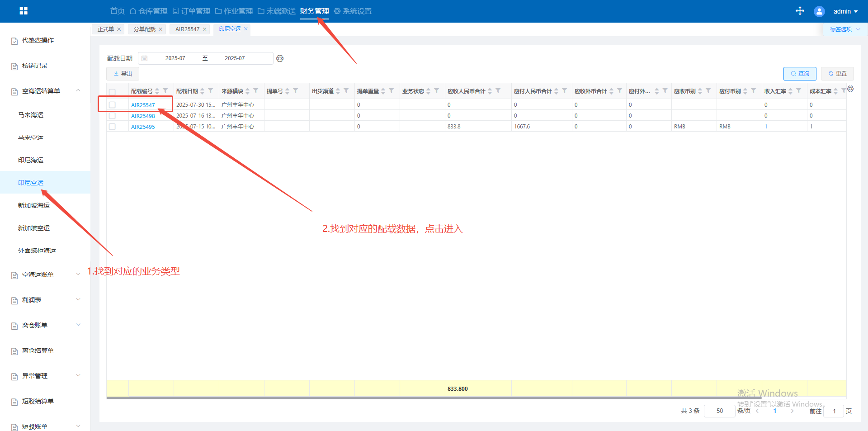Click the filter funnel icon on 配载编号 column
Image resolution: width=868 pixels, height=431 pixels.
click(165, 91)
